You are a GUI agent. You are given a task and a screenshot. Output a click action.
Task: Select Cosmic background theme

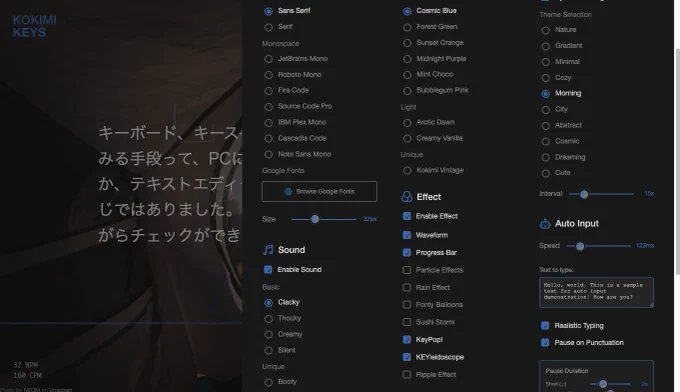546,141
